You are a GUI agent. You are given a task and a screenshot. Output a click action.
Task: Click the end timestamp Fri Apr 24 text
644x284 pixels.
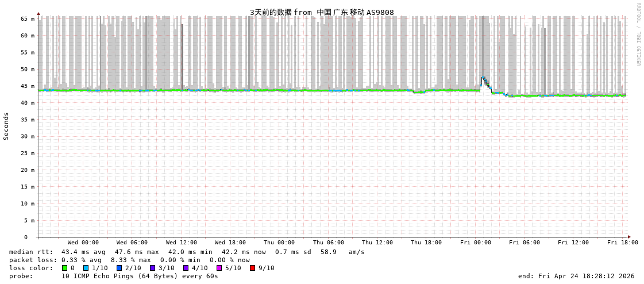click(x=576, y=276)
